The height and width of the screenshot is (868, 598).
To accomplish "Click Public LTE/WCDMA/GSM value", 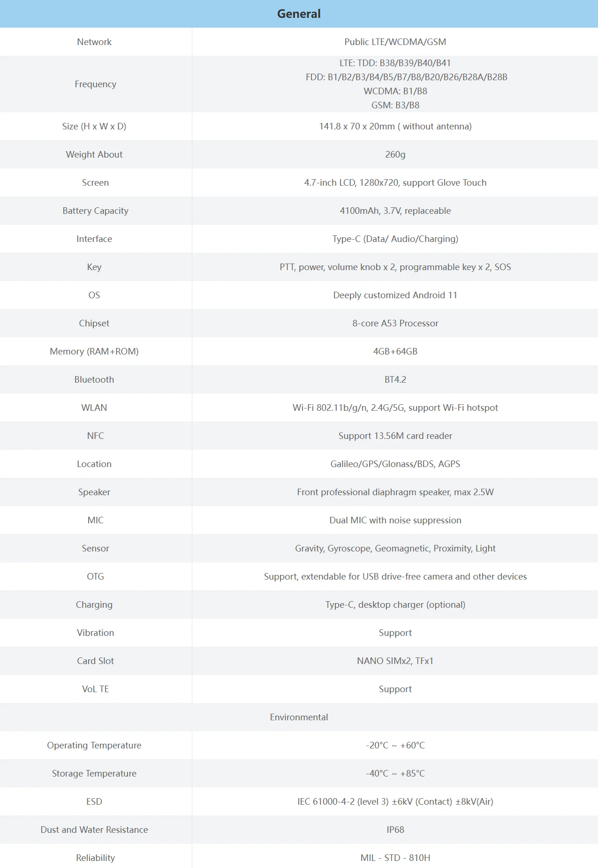I will pos(395,42).
